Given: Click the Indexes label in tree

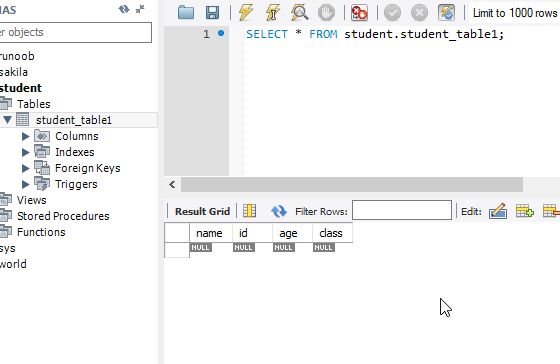Looking at the screenshot, I should pyautogui.click(x=75, y=152).
